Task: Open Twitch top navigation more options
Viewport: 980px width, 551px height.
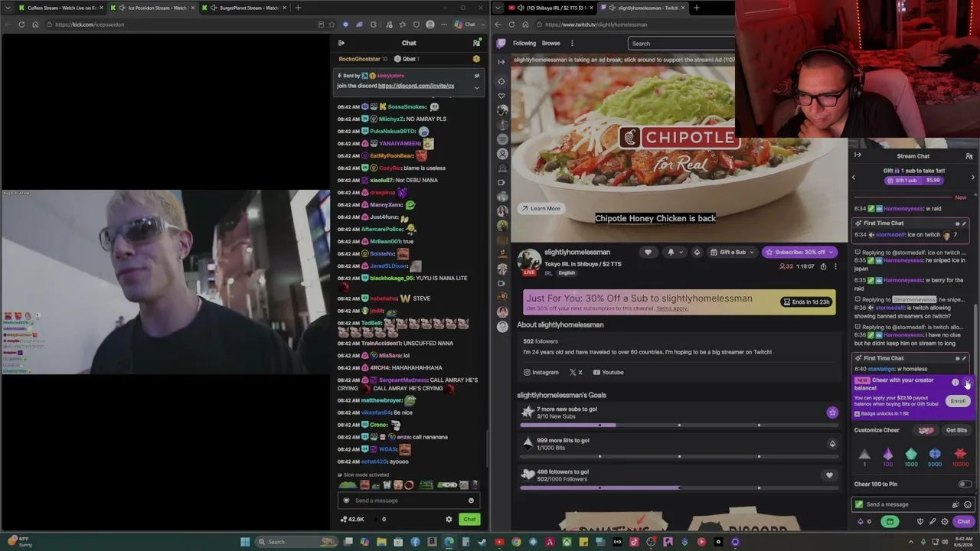Action: coord(572,43)
